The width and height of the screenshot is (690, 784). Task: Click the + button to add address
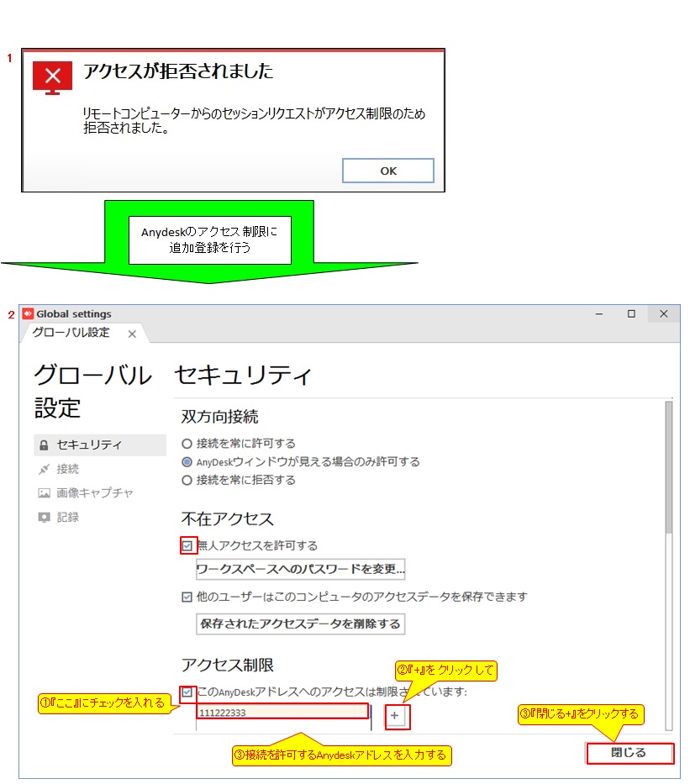[394, 716]
